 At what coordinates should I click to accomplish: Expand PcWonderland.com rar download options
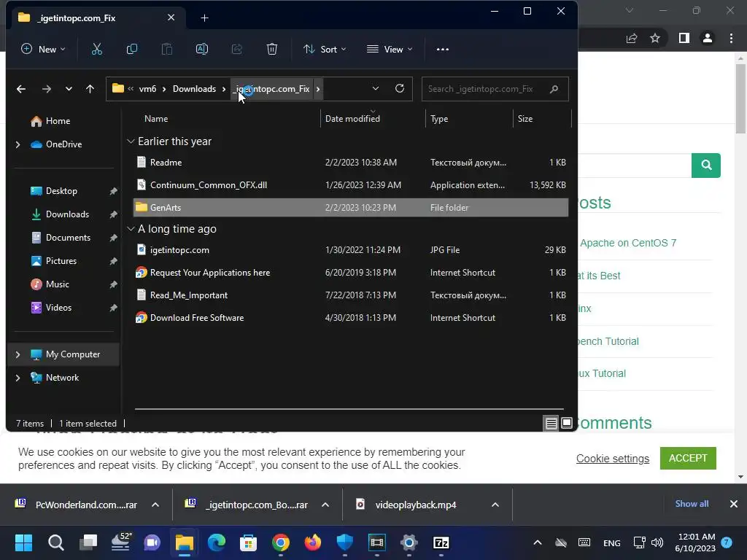155,505
